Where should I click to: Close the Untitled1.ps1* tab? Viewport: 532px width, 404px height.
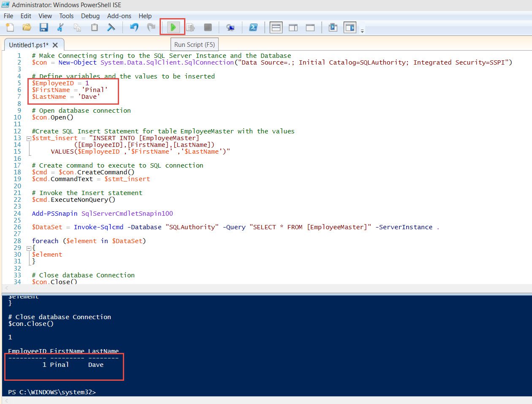(55, 45)
